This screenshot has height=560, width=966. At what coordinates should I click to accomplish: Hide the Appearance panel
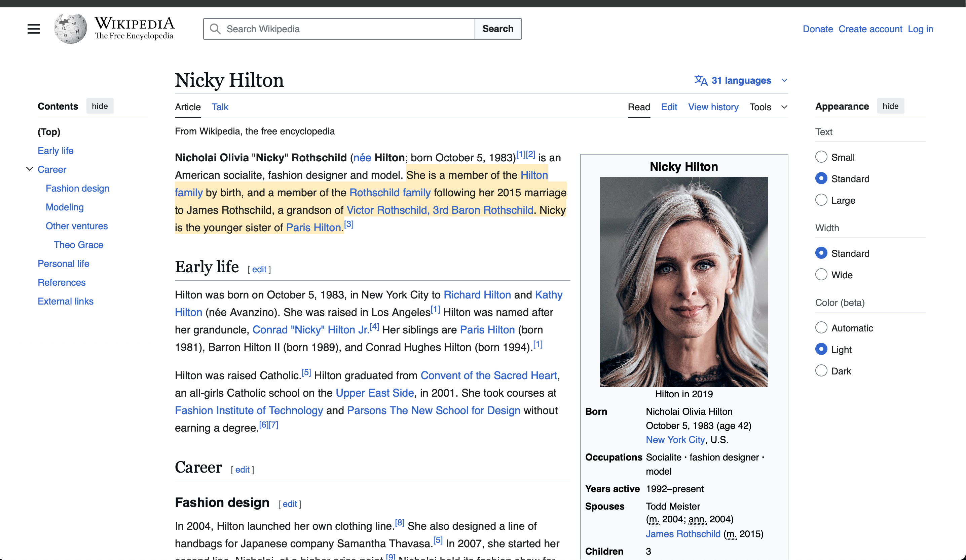click(x=890, y=106)
